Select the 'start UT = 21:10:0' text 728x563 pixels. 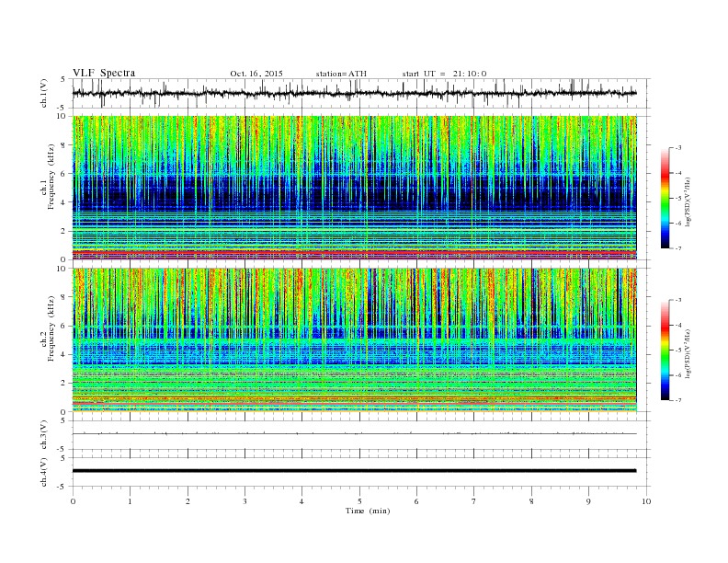click(444, 74)
